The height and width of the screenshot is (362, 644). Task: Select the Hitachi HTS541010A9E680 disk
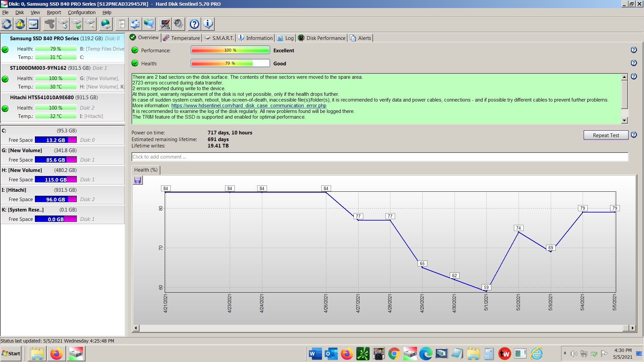point(63,107)
